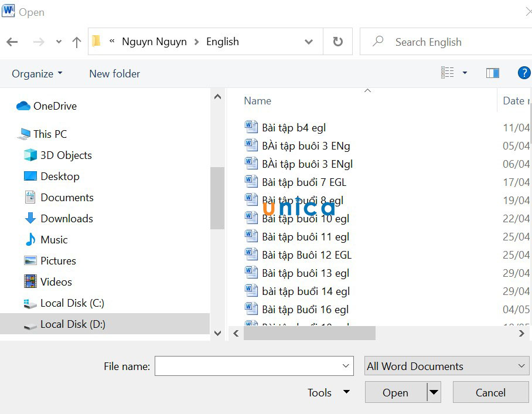The image size is (532, 414).
Task: Navigate up one folder level
Action: tap(76, 42)
